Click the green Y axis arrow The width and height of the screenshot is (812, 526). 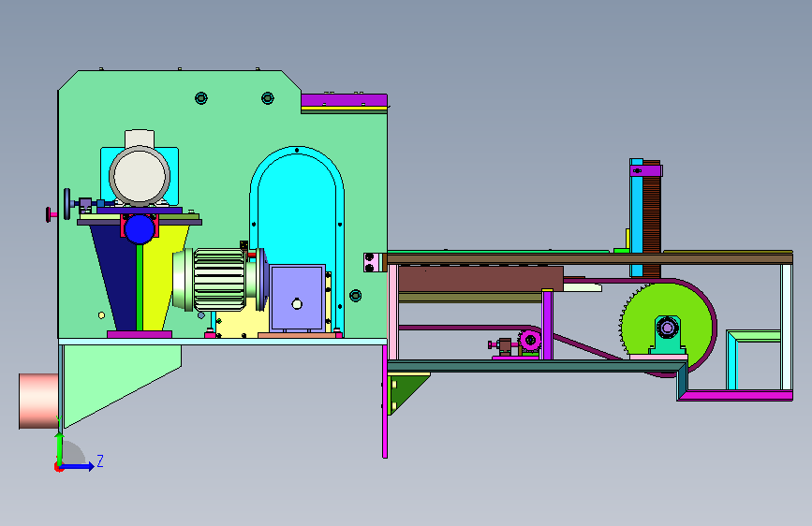(x=60, y=449)
